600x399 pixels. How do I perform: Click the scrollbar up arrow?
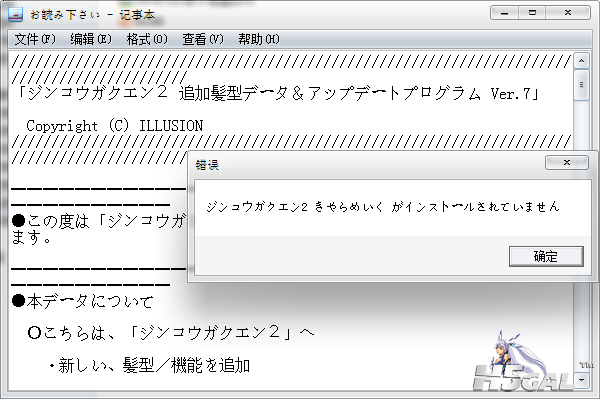pos(581,61)
